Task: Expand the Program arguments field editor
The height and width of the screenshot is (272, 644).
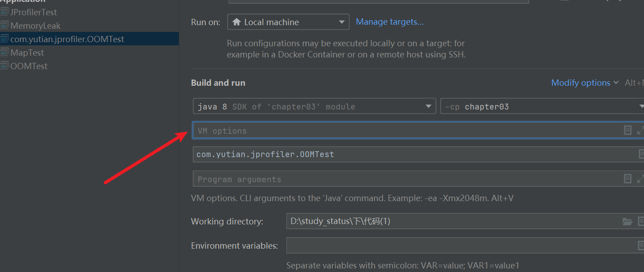Action: tap(640, 179)
